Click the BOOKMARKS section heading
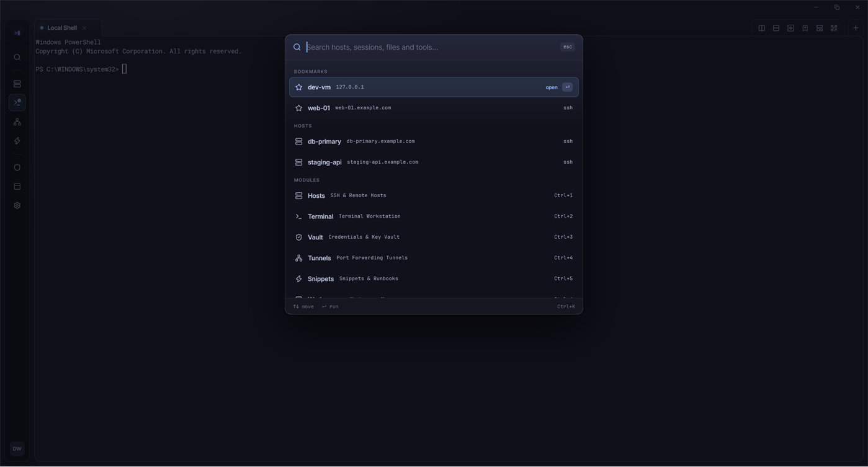 point(311,72)
